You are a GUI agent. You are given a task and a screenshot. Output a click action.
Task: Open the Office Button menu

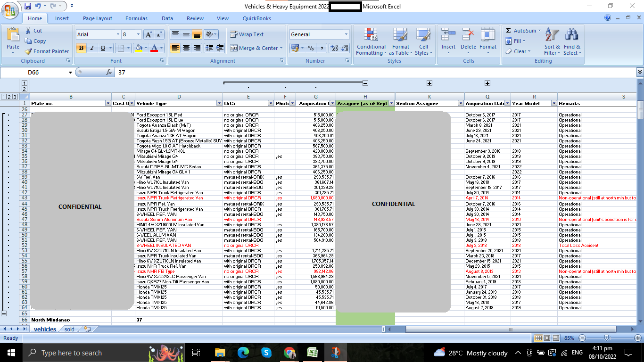pos(10,10)
